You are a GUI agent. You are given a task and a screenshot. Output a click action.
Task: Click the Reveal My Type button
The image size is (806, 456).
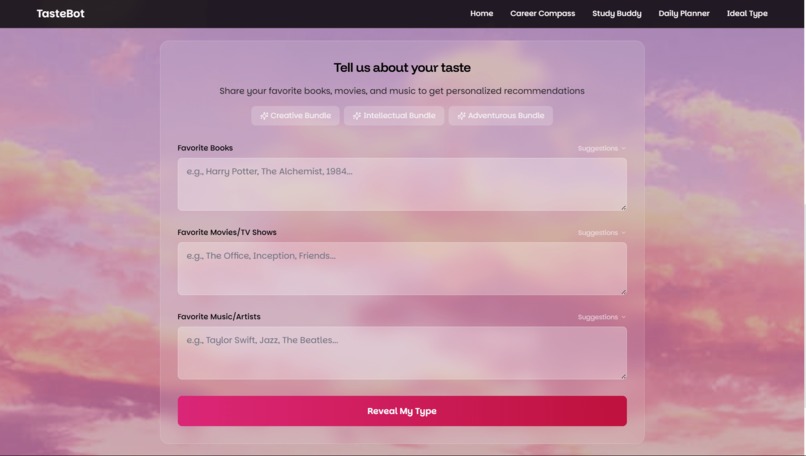coord(402,411)
